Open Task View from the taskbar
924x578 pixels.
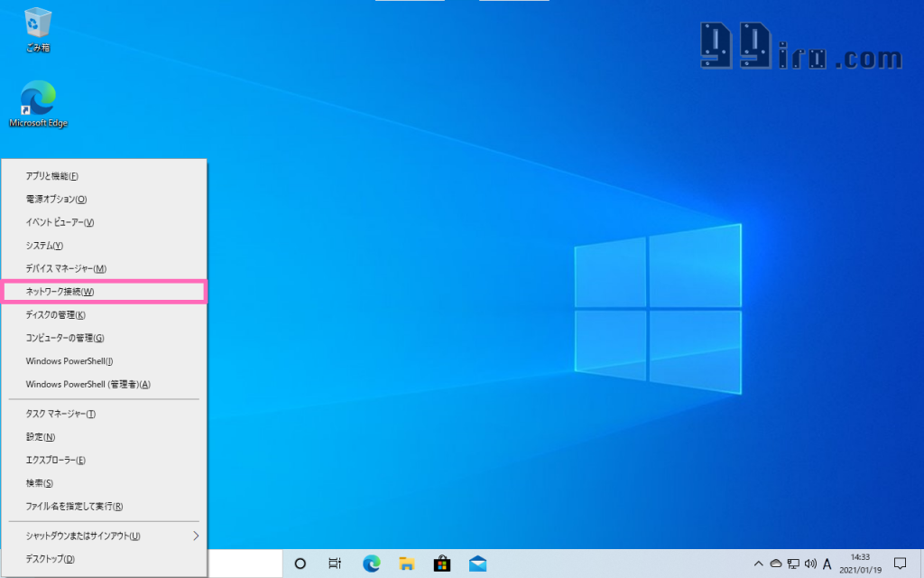click(335, 564)
